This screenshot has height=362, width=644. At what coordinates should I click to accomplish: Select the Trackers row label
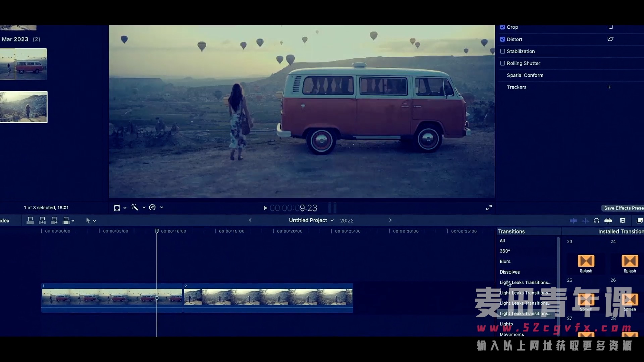[517, 87]
